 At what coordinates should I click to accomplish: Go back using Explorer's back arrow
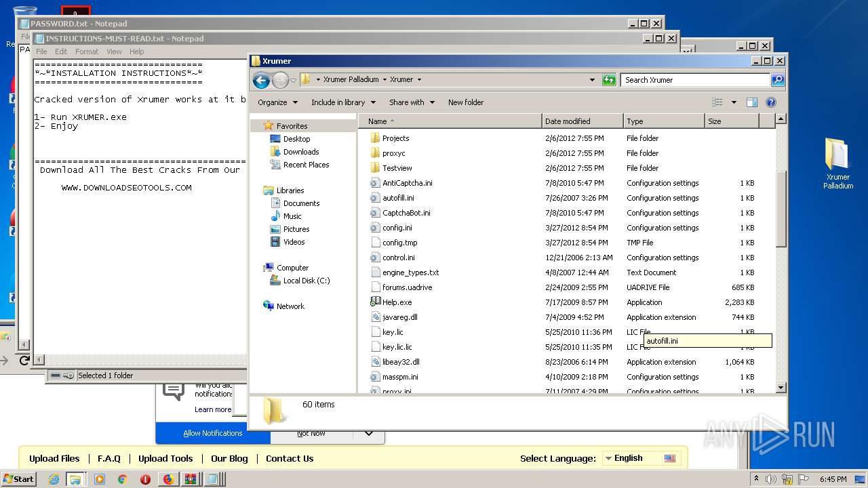(x=261, y=80)
